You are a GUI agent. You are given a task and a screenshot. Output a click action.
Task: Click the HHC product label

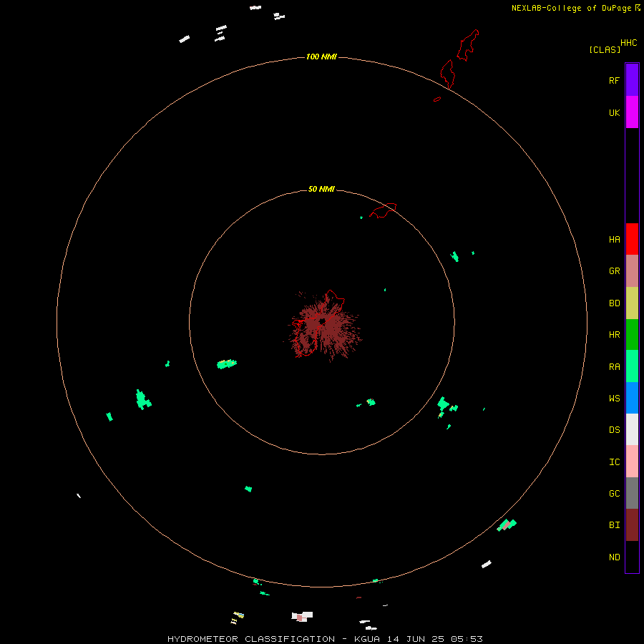click(x=628, y=43)
